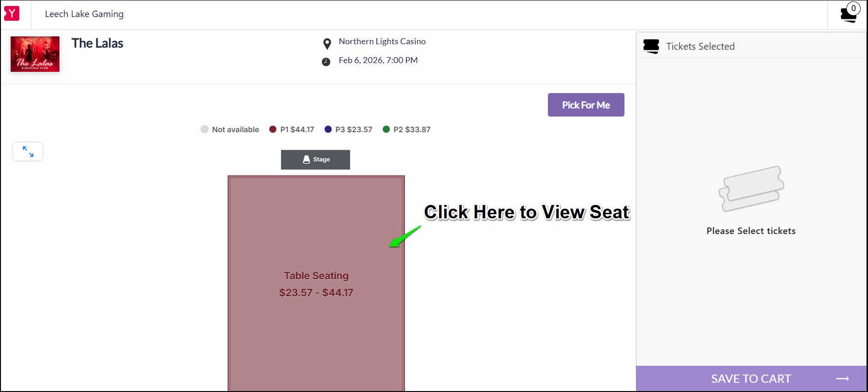
Task: Click the arrow on Save To Cart
Action: pos(843,379)
